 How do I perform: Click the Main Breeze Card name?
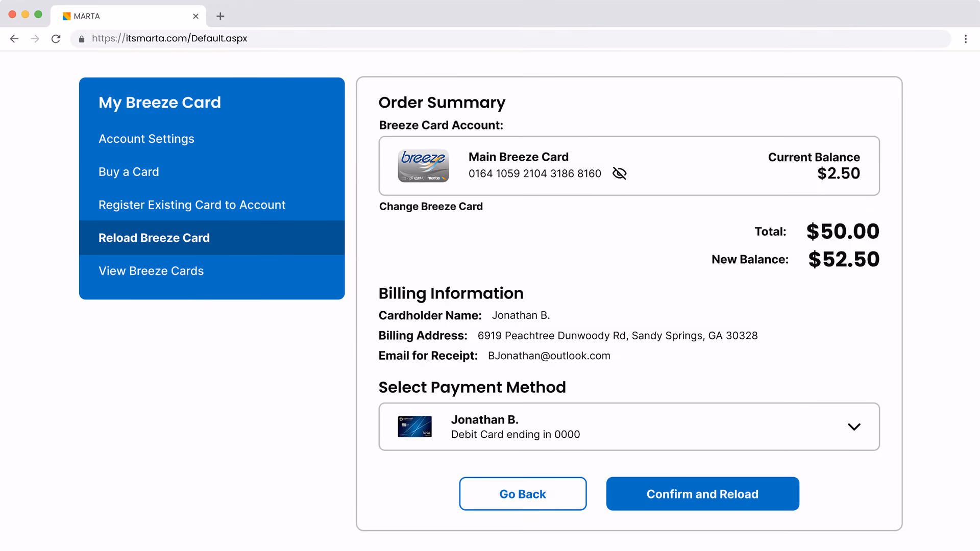tap(519, 157)
